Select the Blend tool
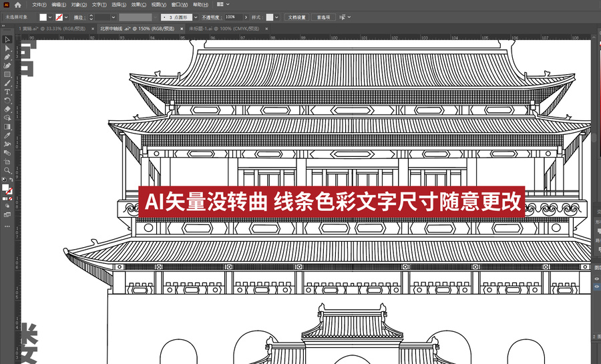The height and width of the screenshot is (364, 601). pyautogui.click(x=7, y=153)
